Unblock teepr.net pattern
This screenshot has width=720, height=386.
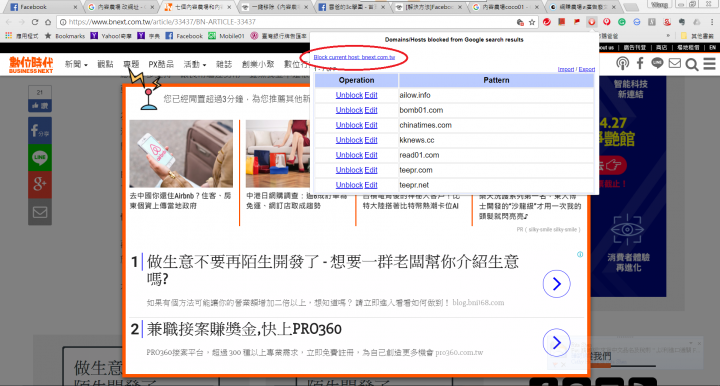349,185
